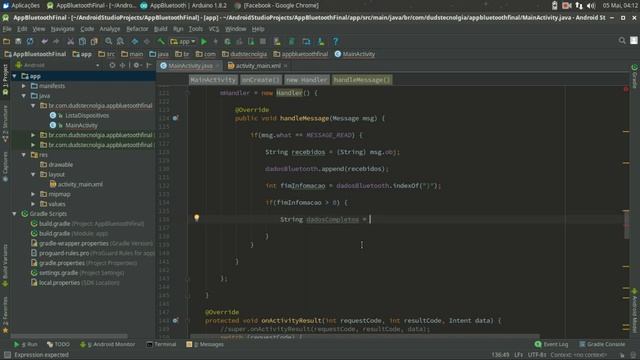The height and width of the screenshot is (360, 640).
Task: Click the onCreate() breadcrumb
Action: coord(260,80)
